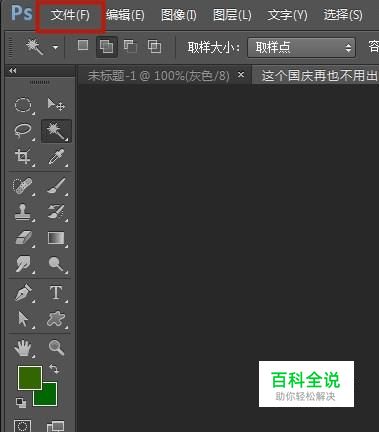379x432 pixels.
Task: Open the 图层(L) menu
Action: pyautogui.click(x=232, y=15)
